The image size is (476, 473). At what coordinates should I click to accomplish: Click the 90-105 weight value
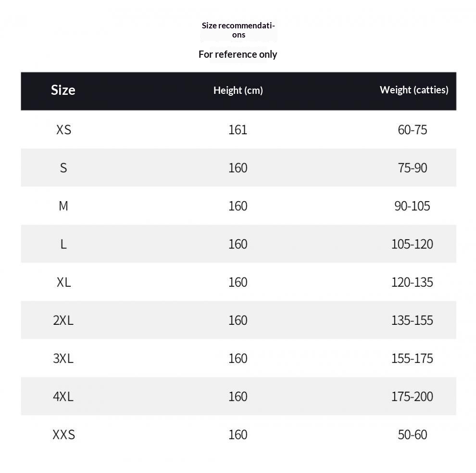coord(412,206)
